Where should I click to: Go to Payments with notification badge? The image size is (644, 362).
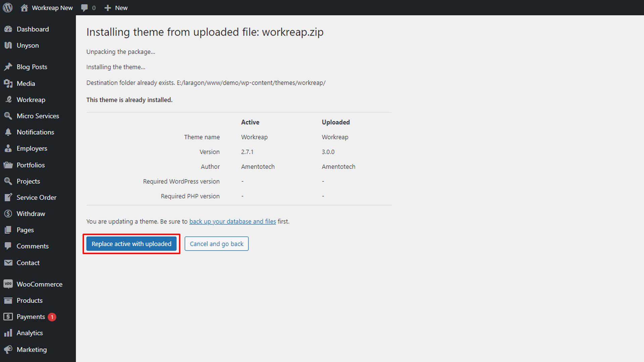[31, 317]
